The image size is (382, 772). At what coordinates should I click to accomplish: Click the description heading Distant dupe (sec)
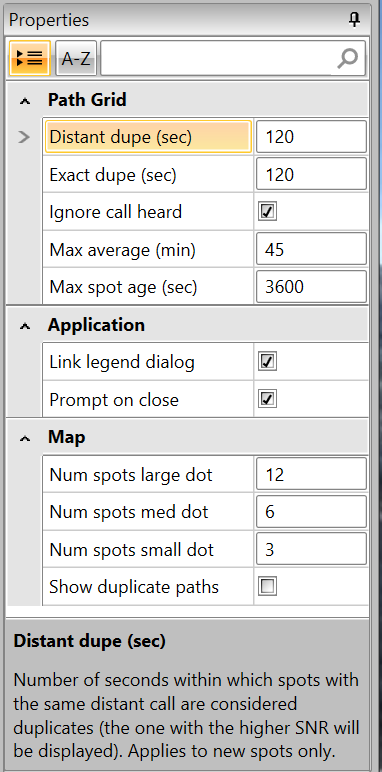tap(90, 641)
